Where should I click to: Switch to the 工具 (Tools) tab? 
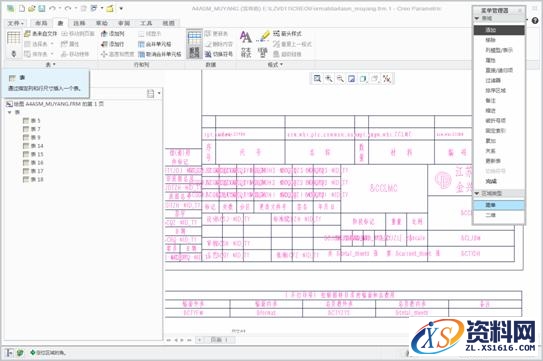146,23
